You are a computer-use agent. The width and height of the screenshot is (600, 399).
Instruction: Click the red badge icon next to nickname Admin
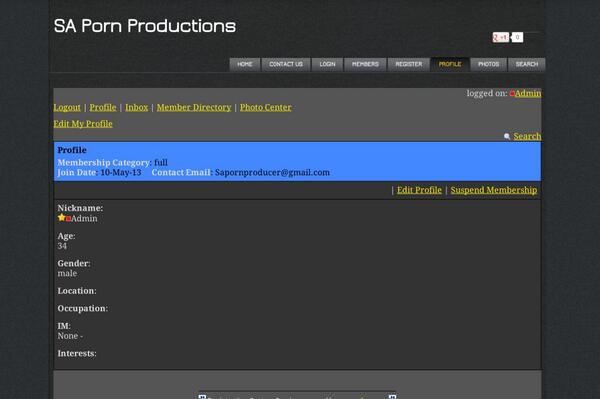[68, 219]
